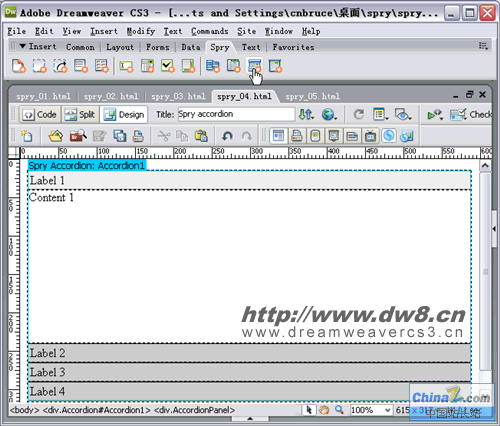Switch to spry_03.html document tab

coord(178,97)
